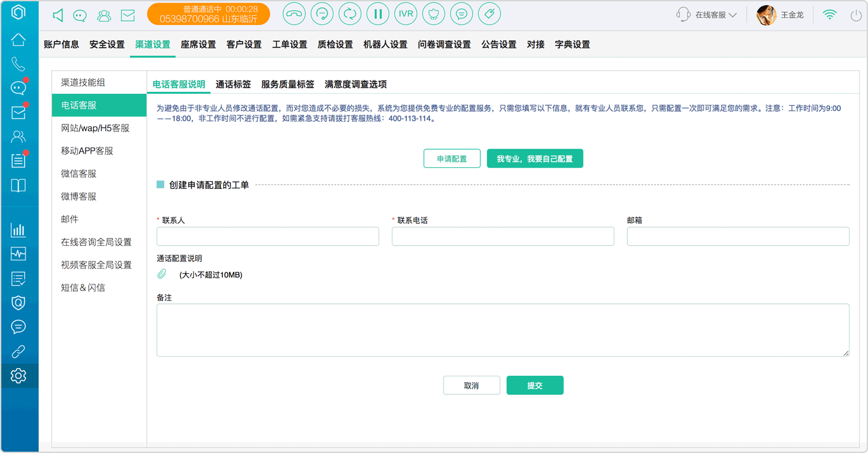The image size is (868, 453).
Task: Click the power logout icon
Action: 856,15
